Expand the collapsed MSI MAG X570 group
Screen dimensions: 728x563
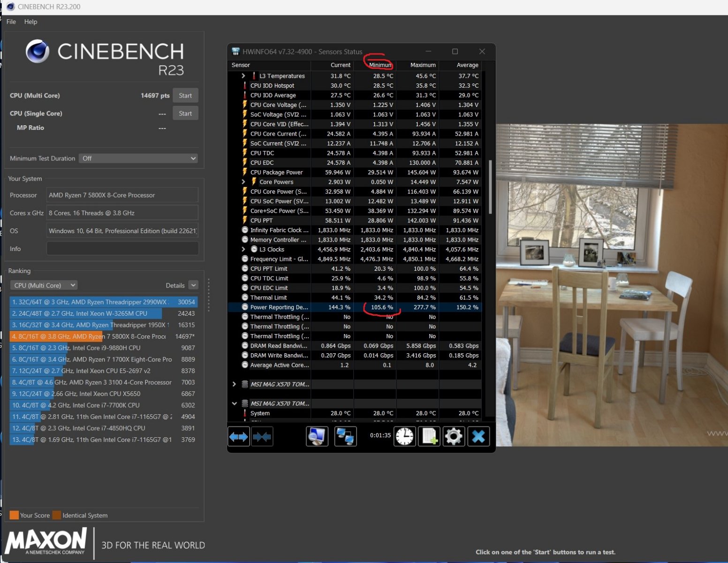(x=234, y=384)
